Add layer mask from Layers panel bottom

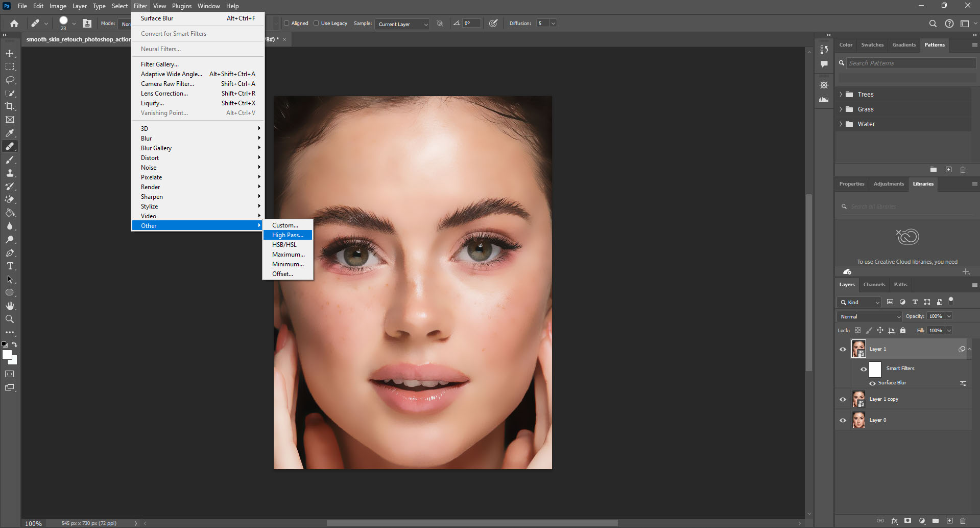(x=907, y=521)
